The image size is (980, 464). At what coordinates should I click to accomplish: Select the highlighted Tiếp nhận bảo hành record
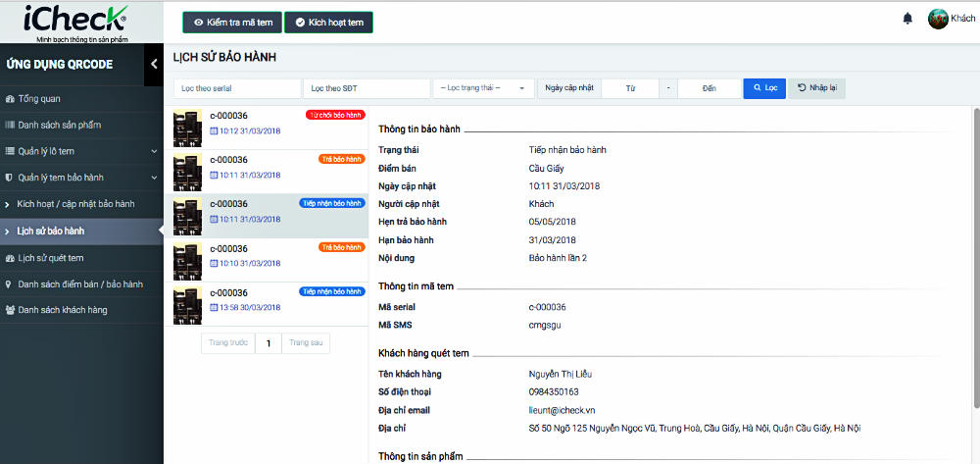tap(267, 217)
